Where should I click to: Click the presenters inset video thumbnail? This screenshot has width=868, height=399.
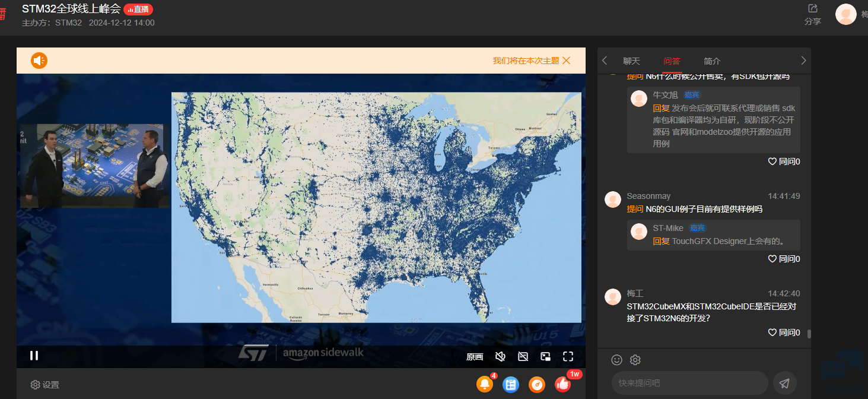tap(95, 166)
